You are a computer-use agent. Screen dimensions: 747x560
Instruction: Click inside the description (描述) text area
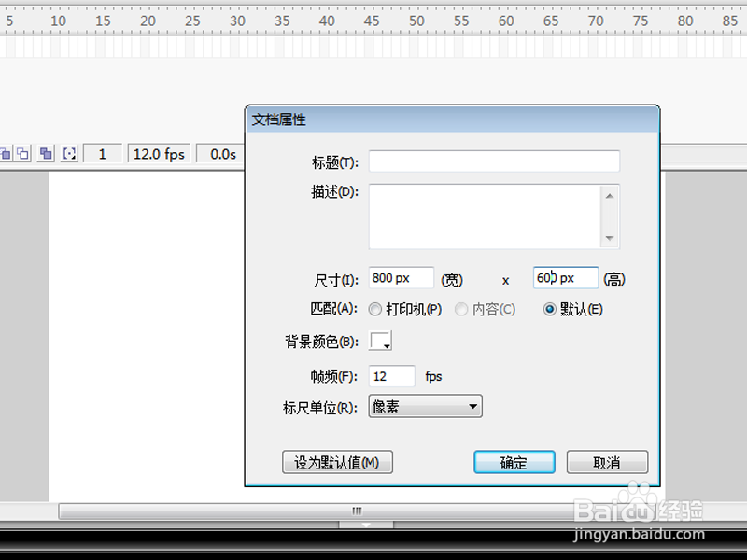click(485, 217)
